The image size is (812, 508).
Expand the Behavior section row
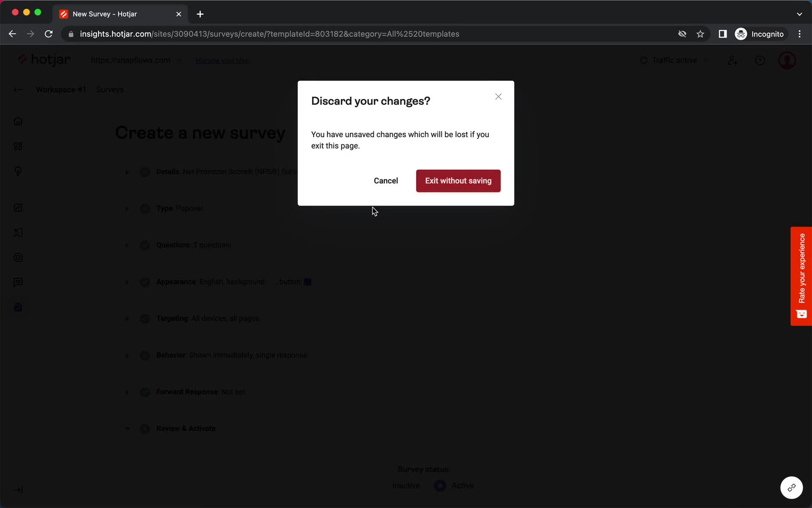(x=127, y=355)
